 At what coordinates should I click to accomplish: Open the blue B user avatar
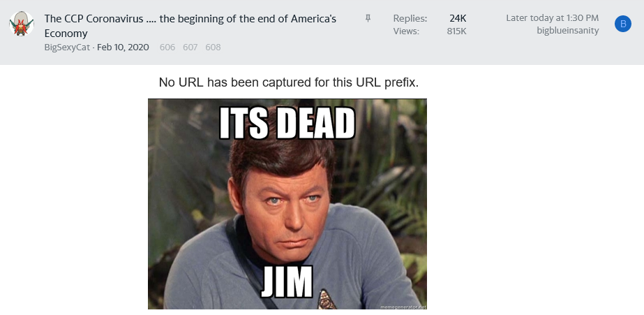coord(622,24)
